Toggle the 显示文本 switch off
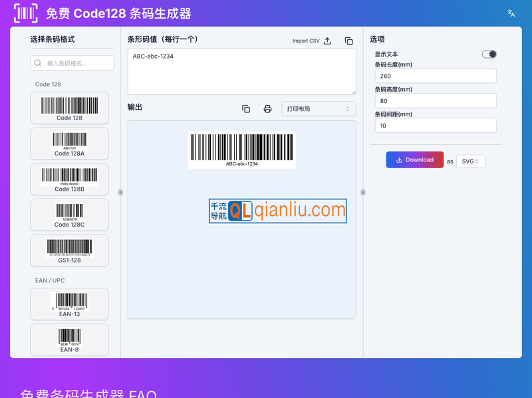Image resolution: width=532 pixels, height=398 pixels. (489, 54)
